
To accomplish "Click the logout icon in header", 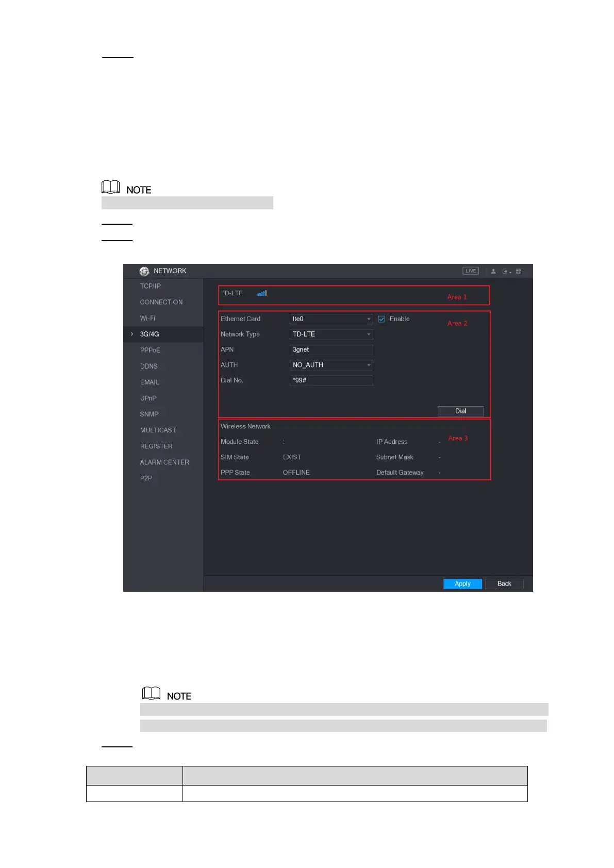I will pyautogui.click(x=506, y=271).
